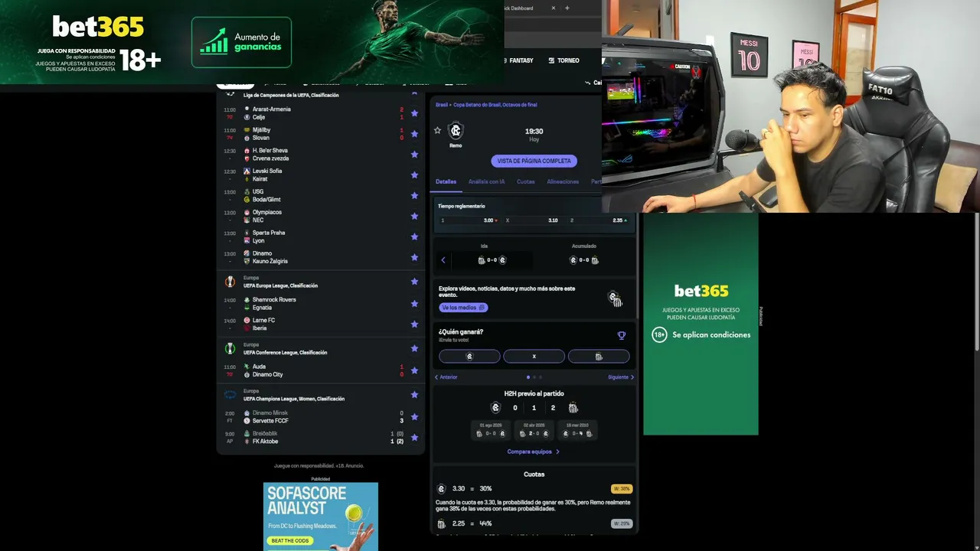Viewport: 980px width, 551px height.
Task: Select home win odds 3.00
Action: click(x=469, y=220)
